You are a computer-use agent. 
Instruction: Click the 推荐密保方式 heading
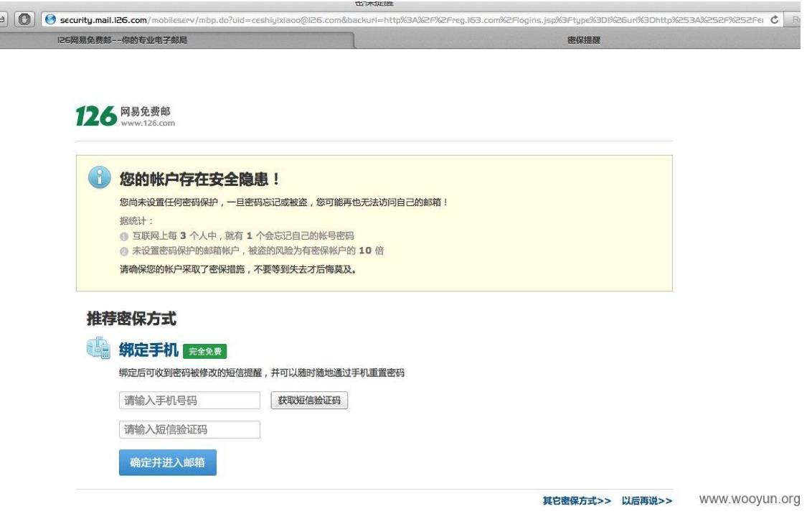pos(131,319)
